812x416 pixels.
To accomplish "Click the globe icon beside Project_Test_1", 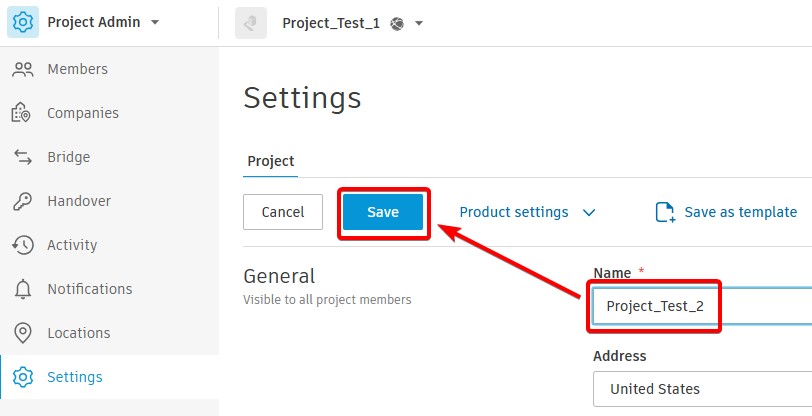I will coord(397,23).
